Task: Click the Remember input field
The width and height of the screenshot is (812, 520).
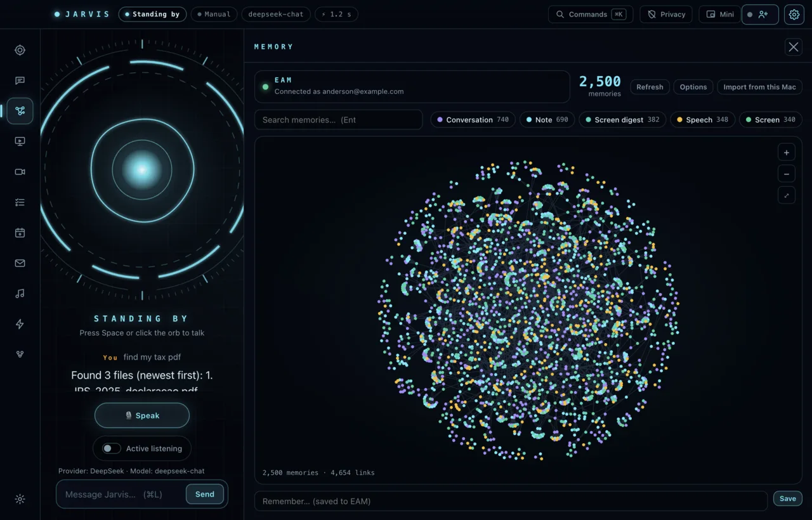Action: pos(511,501)
